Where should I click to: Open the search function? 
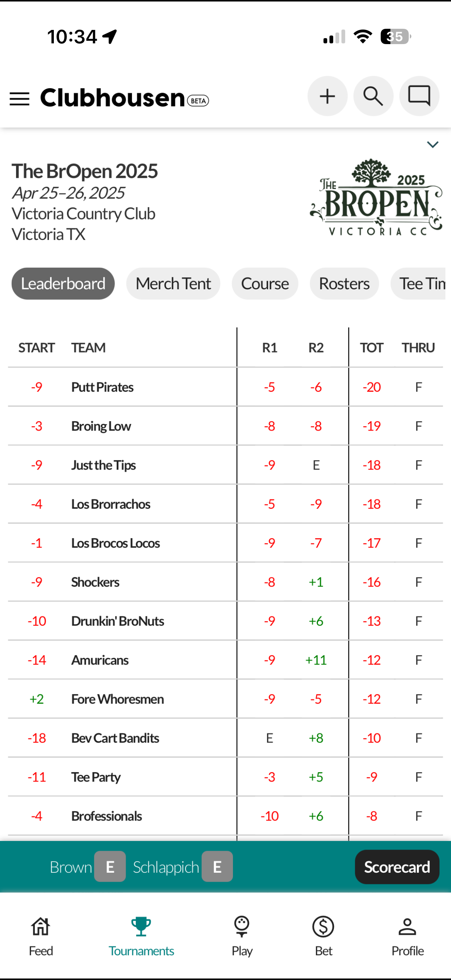point(373,96)
